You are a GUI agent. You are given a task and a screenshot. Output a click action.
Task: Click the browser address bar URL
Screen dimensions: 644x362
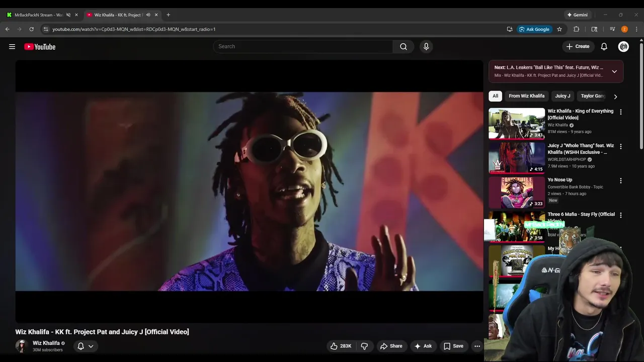134,29
